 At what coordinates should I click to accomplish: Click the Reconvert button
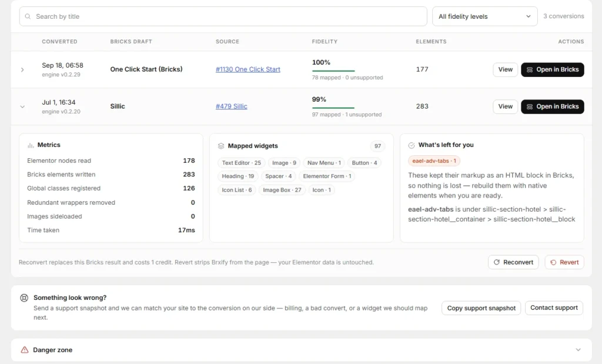513,262
